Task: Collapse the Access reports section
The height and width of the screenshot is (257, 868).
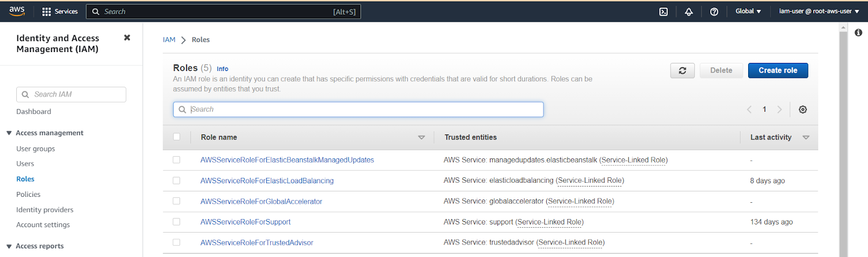Action: [9, 246]
